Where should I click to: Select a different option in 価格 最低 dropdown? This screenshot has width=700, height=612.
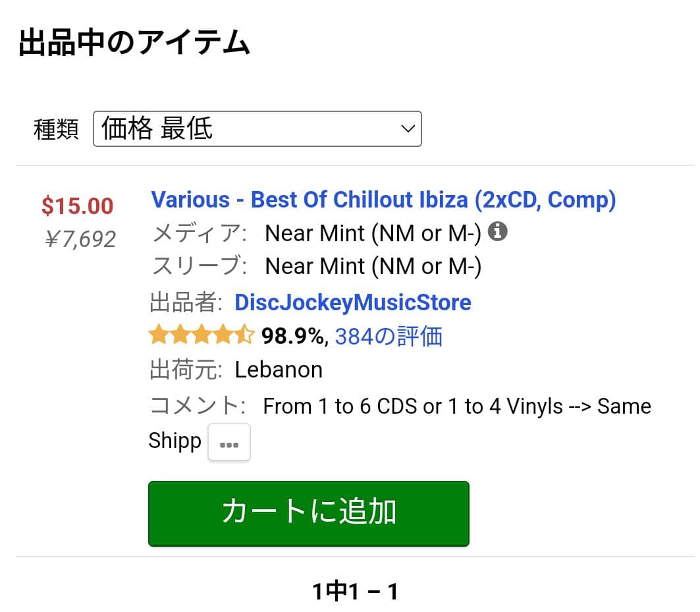257,129
